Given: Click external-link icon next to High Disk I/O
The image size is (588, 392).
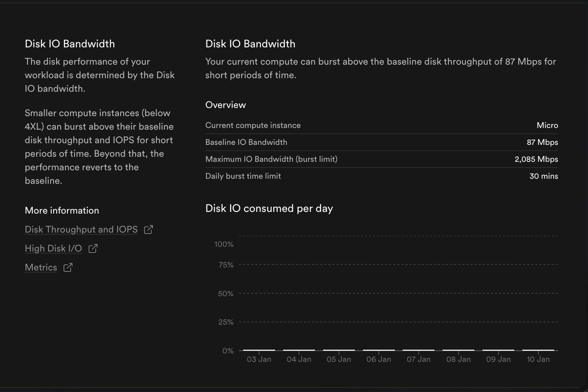Looking at the screenshot, I should 93,248.
